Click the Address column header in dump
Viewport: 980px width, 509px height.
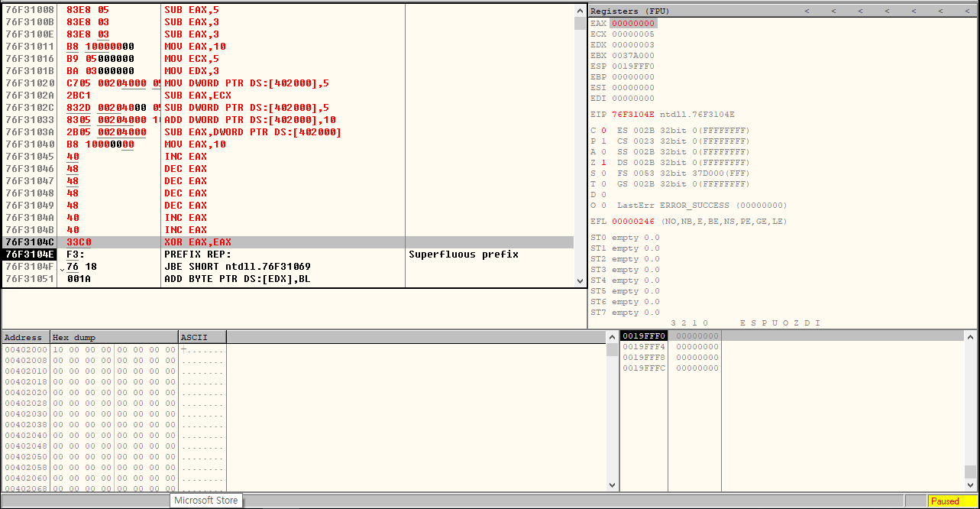pyautogui.click(x=26, y=337)
